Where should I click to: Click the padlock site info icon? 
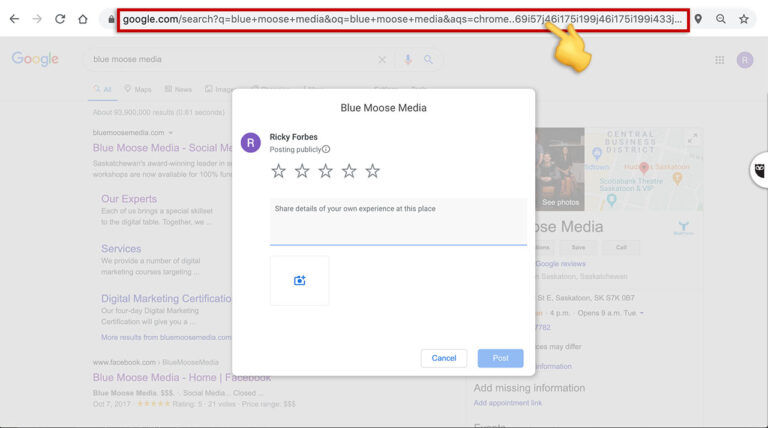[x=111, y=19]
